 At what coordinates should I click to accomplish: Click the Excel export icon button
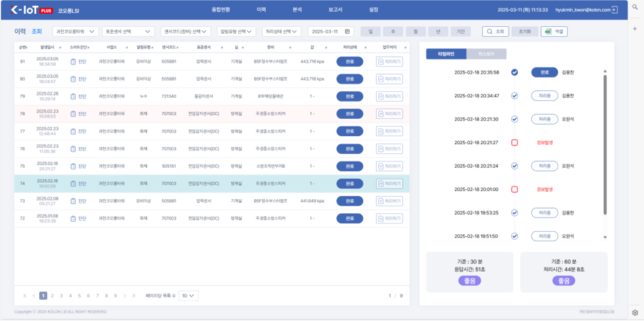554,31
